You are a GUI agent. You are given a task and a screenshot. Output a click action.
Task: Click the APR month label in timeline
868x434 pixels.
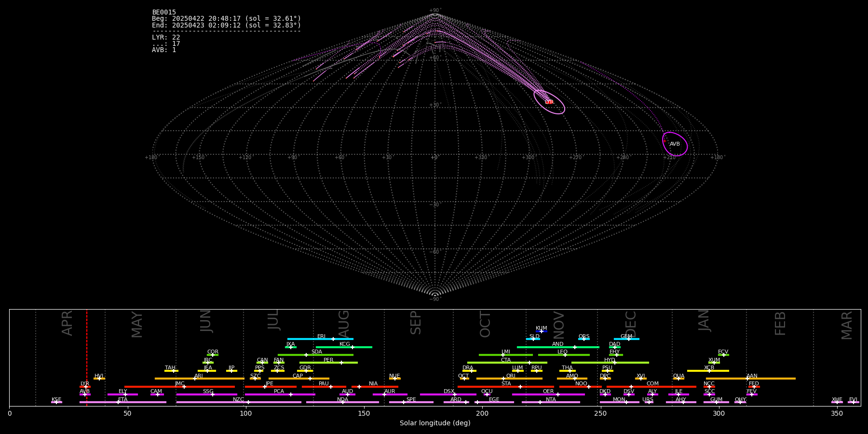click(x=67, y=323)
